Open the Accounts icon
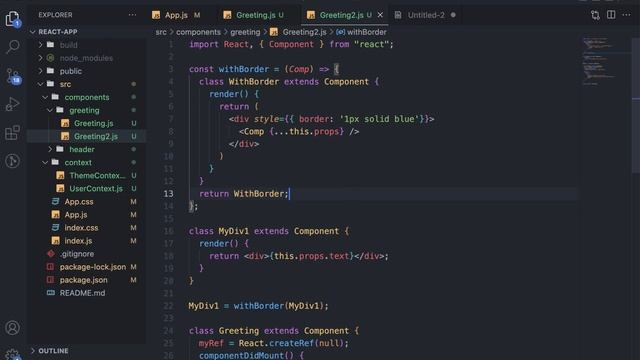Viewport: 640px width, 360px height. click(x=13, y=328)
